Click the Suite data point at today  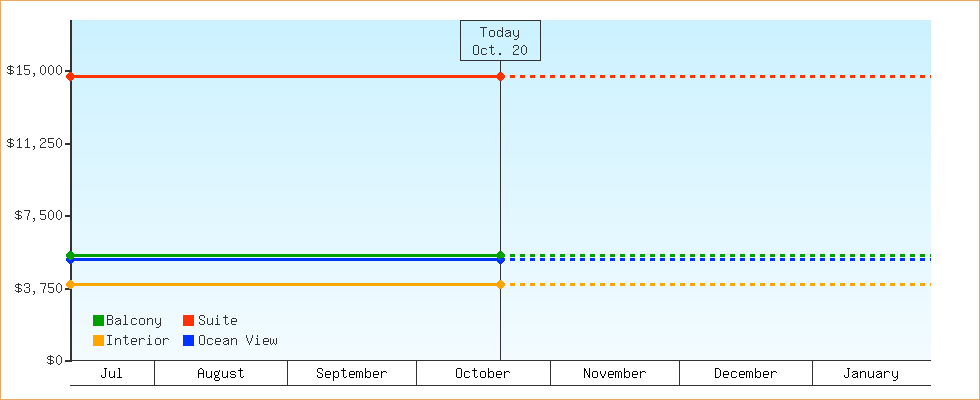click(500, 76)
